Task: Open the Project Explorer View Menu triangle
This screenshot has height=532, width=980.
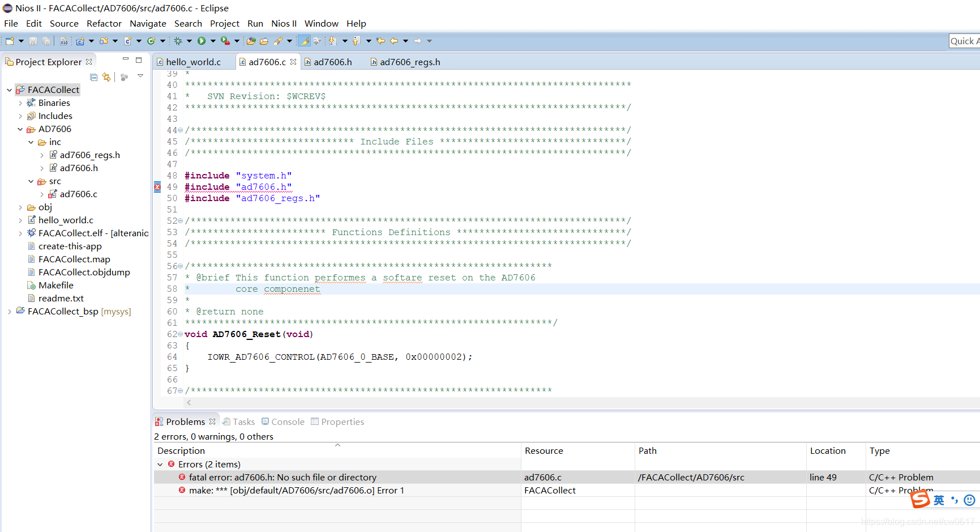Action: click(140, 76)
